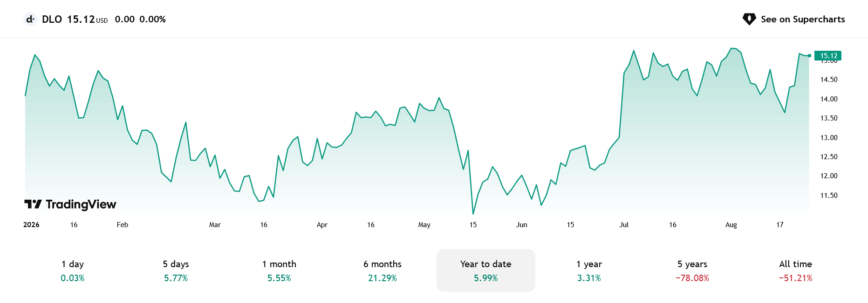
Task: Click the Aug label on the time axis
Action: 731,225
